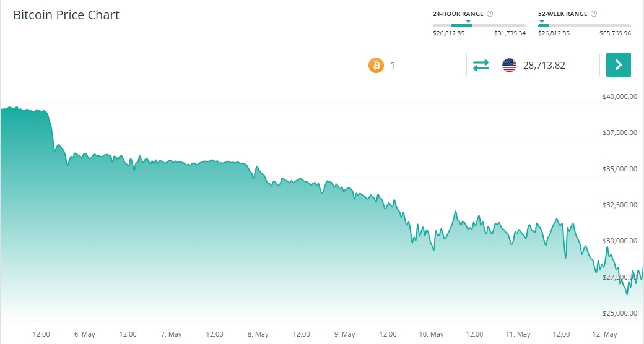Click the $40,000.00 price axis label

(x=619, y=97)
